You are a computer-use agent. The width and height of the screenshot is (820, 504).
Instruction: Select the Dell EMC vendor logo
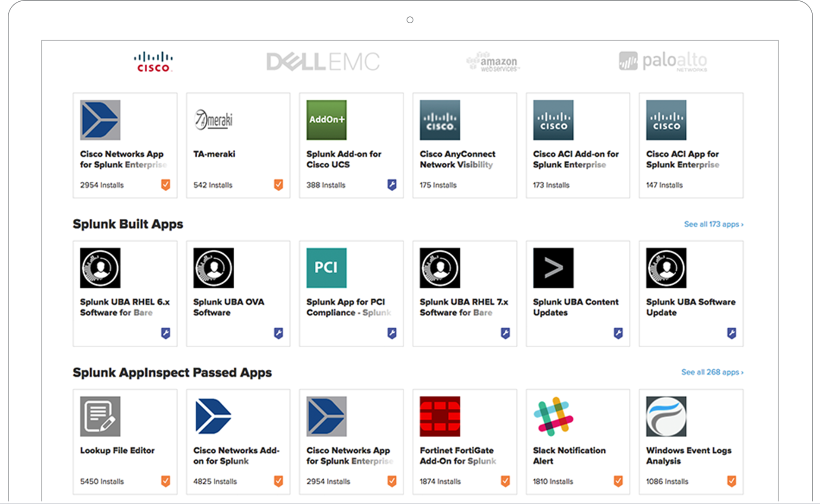click(323, 61)
